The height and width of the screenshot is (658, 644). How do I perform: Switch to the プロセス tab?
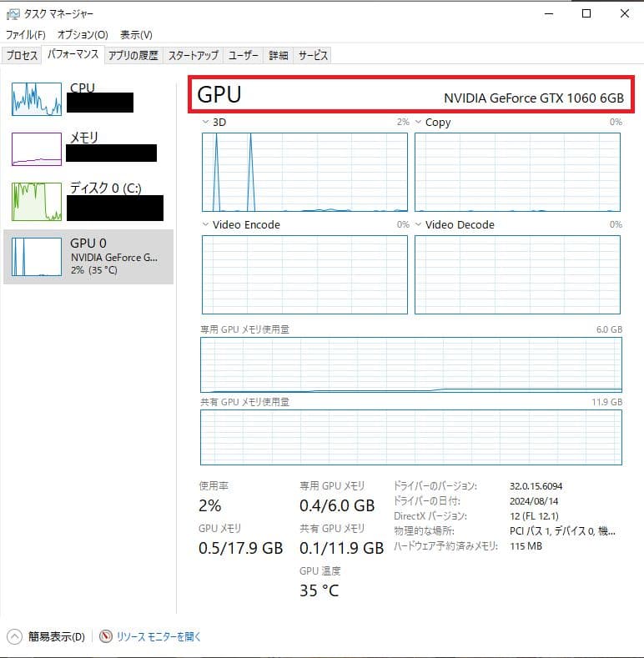tap(22, 55)
